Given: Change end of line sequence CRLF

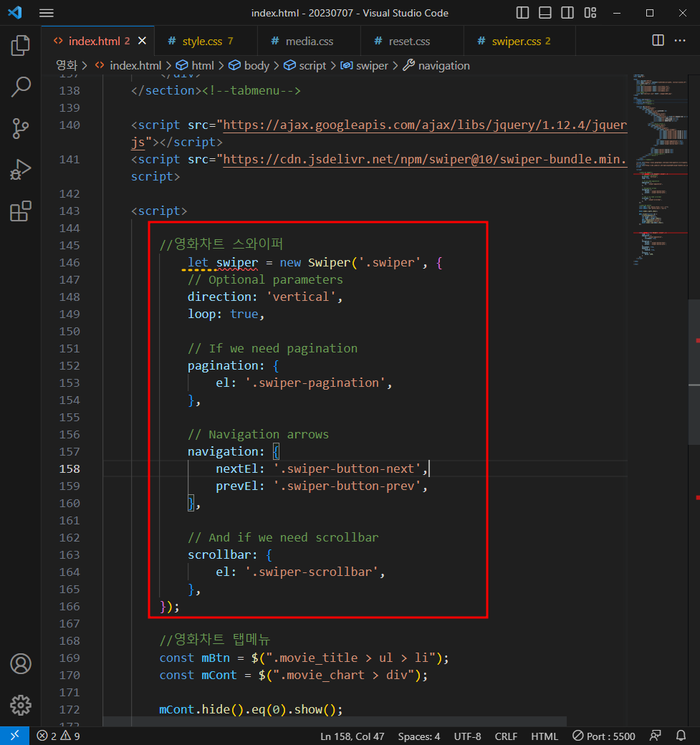Looking at the screenshot, I should coord(506,736).
